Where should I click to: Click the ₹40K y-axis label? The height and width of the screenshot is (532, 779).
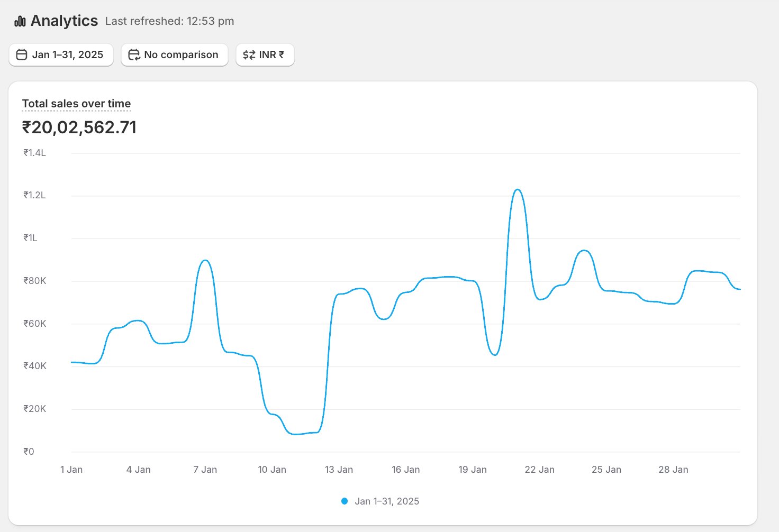click(x=35, y=366)
